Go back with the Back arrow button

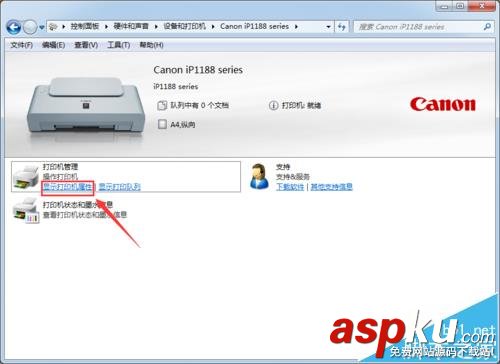point(14,27)
